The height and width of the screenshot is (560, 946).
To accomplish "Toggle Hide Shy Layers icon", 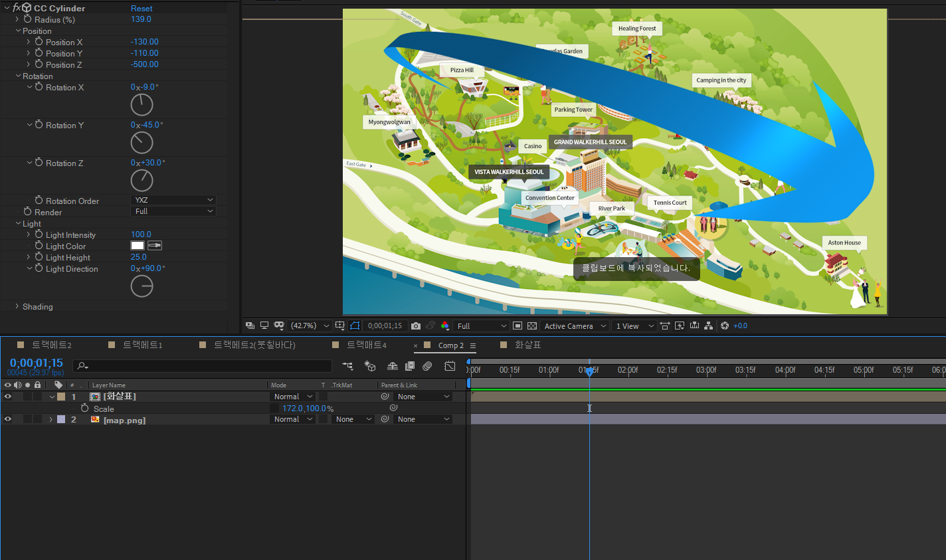I will (x=393, y=366).
